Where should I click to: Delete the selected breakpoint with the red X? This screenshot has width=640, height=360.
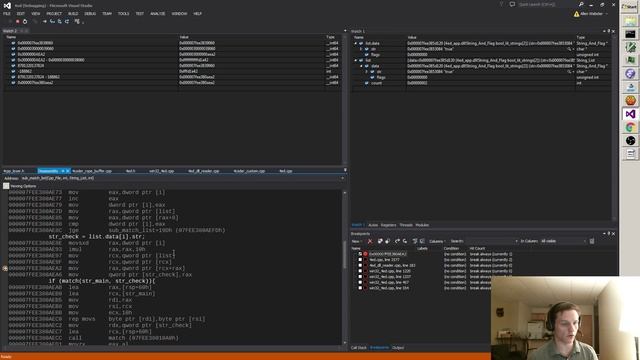tap(370, 241)
